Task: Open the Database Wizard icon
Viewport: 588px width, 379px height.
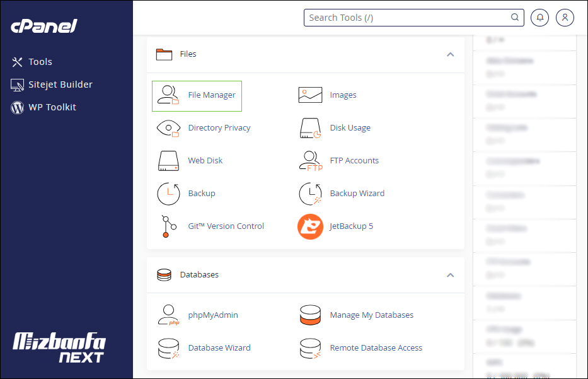Action: [168, 348]
